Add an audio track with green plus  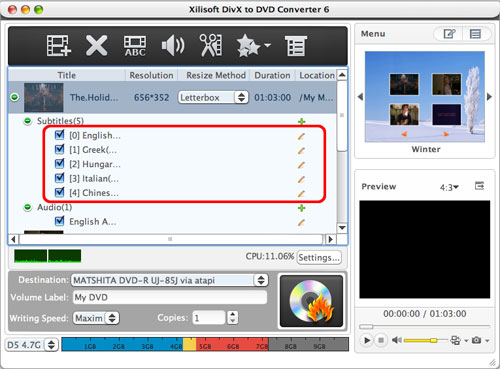coord(301,208)
